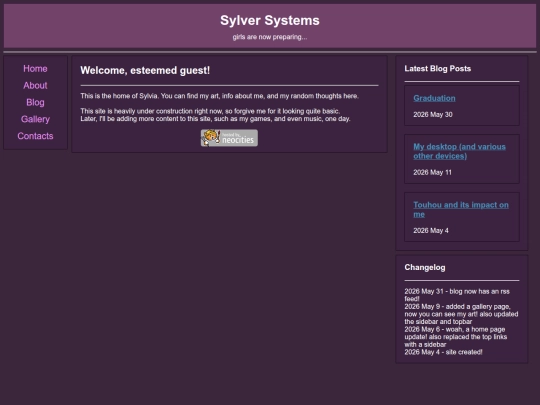The width and height of the screenshot is (540, 405).
Task: Click the tagline girls are now preparing...
Action: [270, 37]
